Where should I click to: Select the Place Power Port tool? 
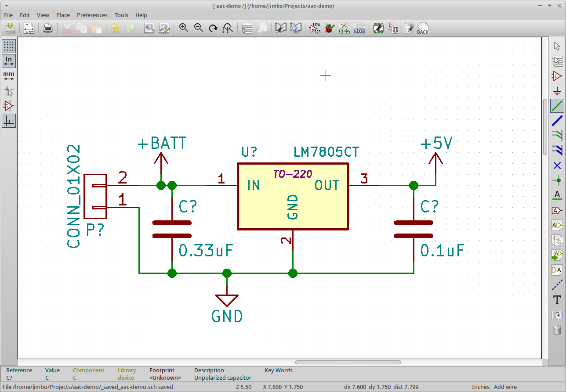[x=557, y=91]
